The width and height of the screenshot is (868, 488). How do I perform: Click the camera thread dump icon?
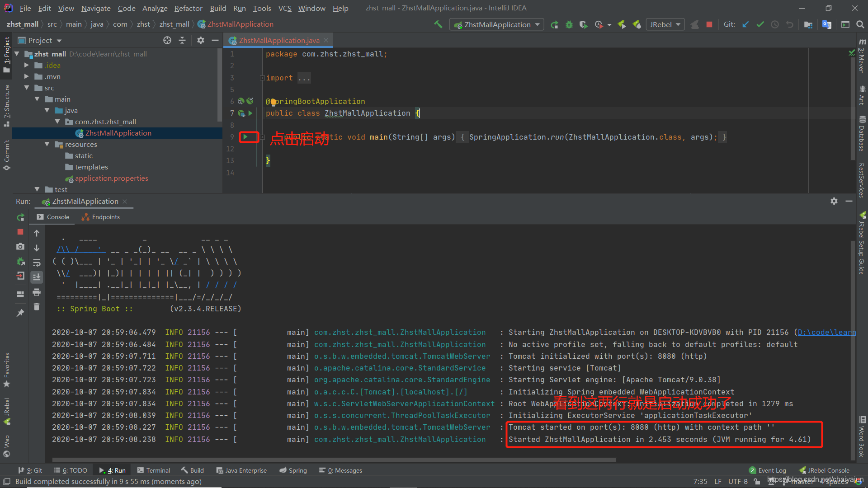(20, 246)
